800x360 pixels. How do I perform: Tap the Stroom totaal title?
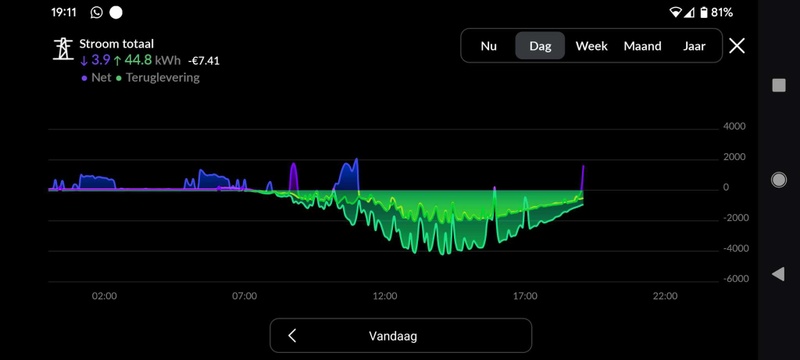[x=116, y=44]
